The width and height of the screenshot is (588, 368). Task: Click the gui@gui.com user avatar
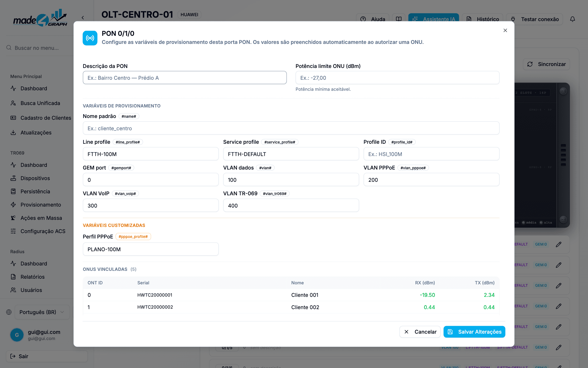[x=17, y=335]
